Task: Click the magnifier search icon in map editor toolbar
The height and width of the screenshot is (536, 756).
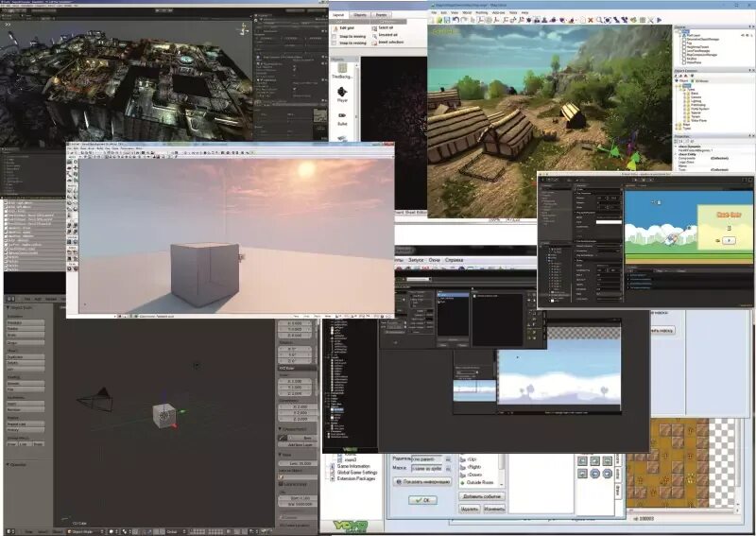Action: (599, 20)
